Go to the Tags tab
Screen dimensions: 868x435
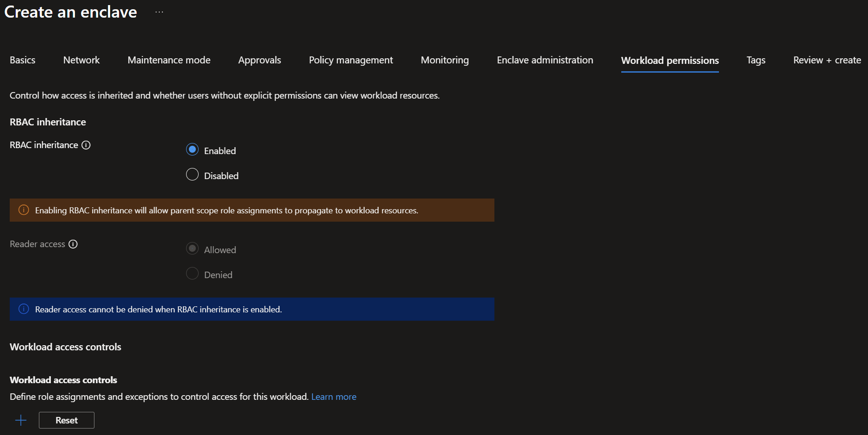pyautogui.click(x=756, y=60)
